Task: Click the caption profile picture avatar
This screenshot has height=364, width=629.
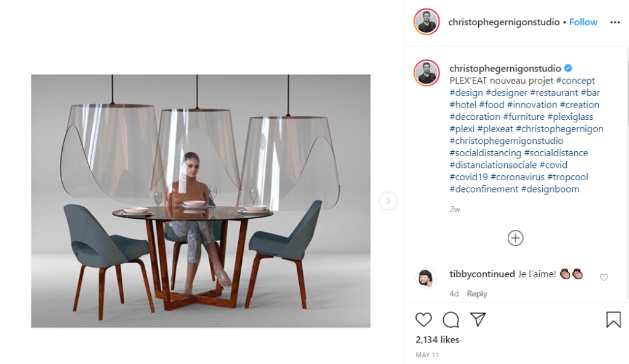Action: (x=427, y=73)
